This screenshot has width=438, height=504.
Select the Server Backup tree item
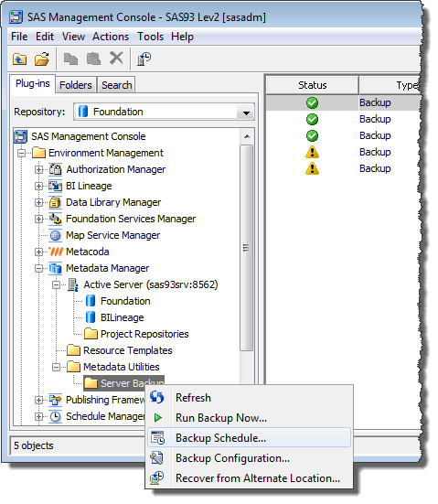[124, 383]
